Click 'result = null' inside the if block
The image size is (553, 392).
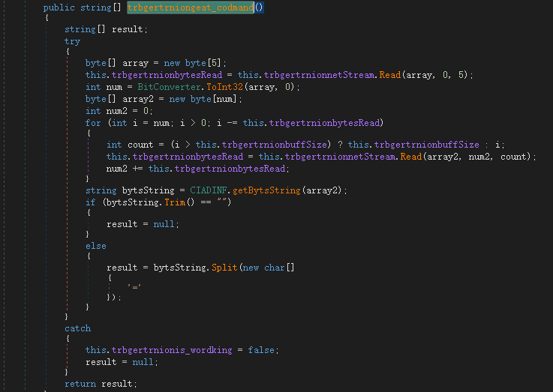click(x=141, y=224)
